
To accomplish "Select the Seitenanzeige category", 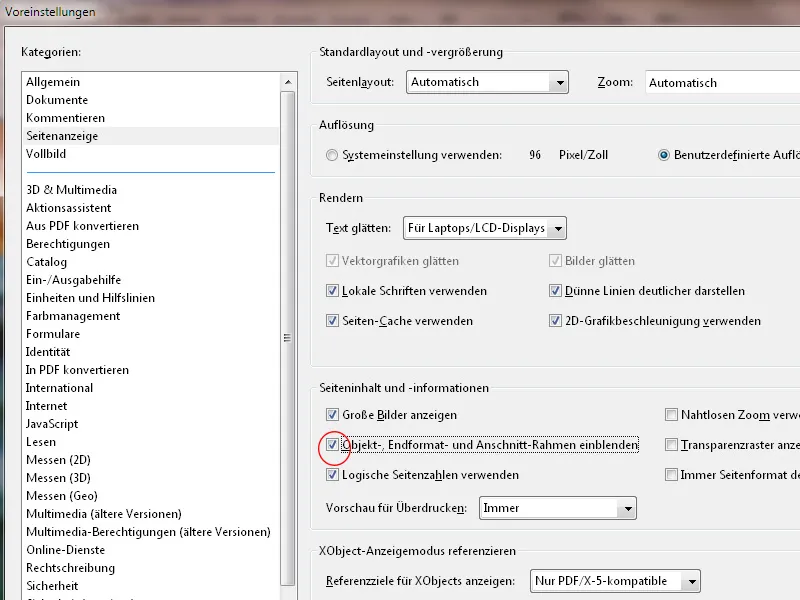I will click(x=151, y=136).
